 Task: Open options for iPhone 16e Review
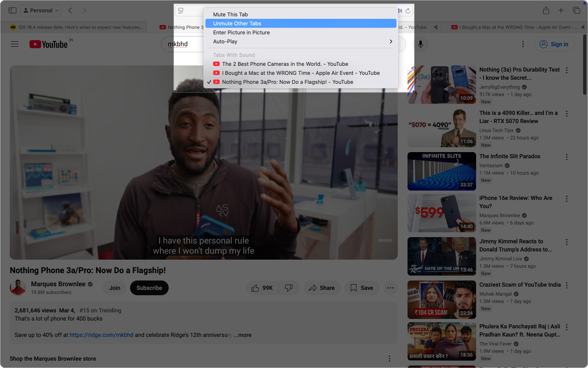pos(567,199)
